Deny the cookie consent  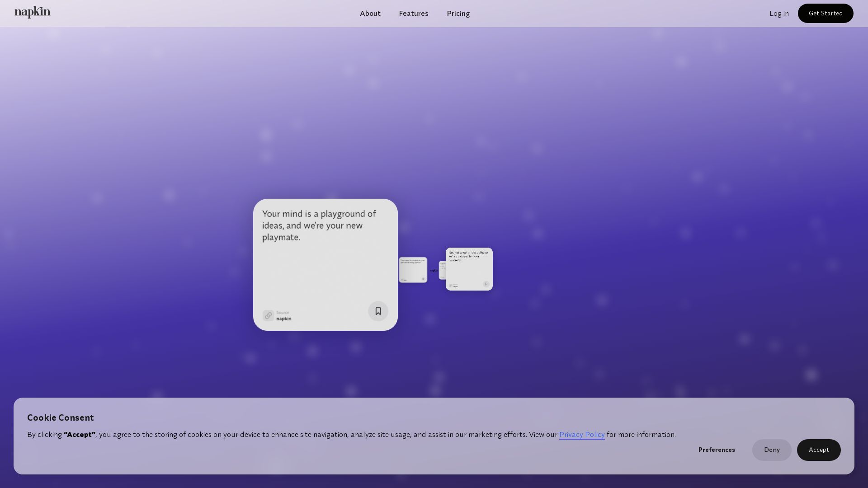[772, 450]
